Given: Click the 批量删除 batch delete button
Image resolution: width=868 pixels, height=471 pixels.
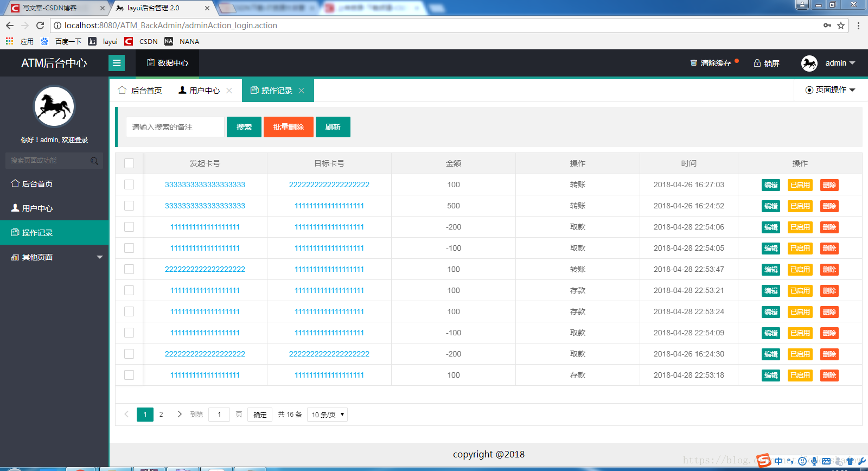Looking at the screenshot, I should pos(289,127).
